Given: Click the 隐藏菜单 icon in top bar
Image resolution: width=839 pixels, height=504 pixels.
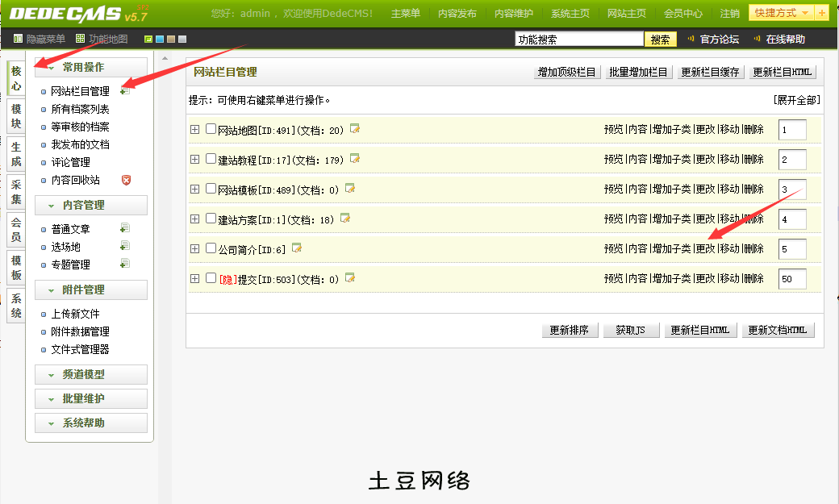Looking at the screenshot, I should pos(19,39).
